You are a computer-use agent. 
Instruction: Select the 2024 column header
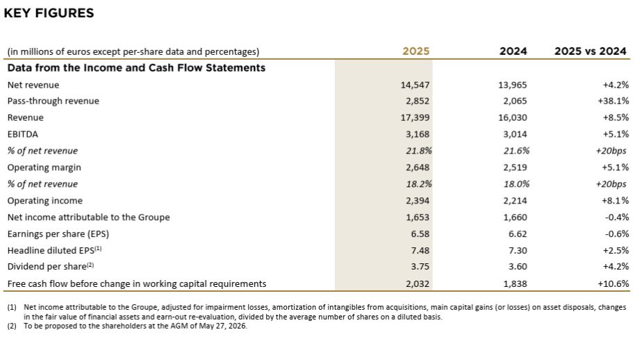[513, 51]
